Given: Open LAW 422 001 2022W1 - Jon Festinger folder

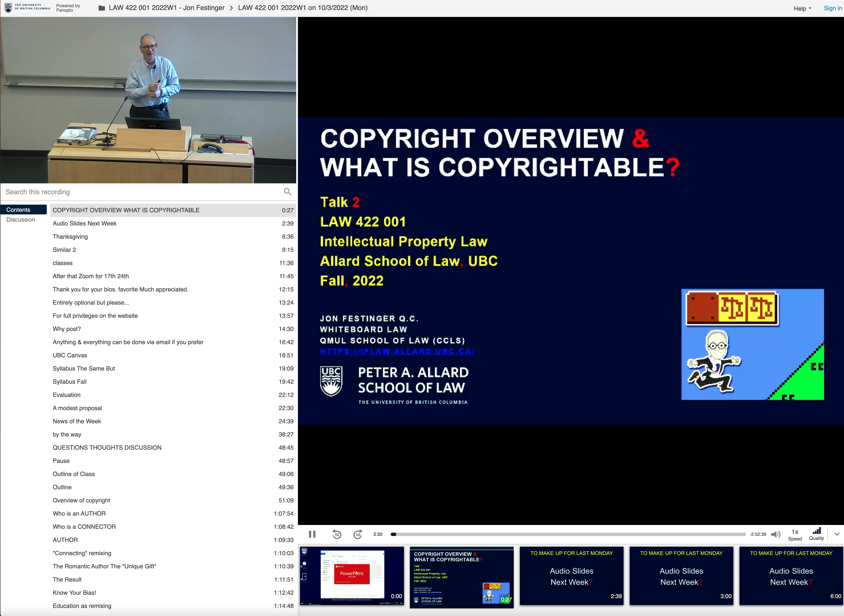Looking at the screenshot, I should [x=167, y=8].
